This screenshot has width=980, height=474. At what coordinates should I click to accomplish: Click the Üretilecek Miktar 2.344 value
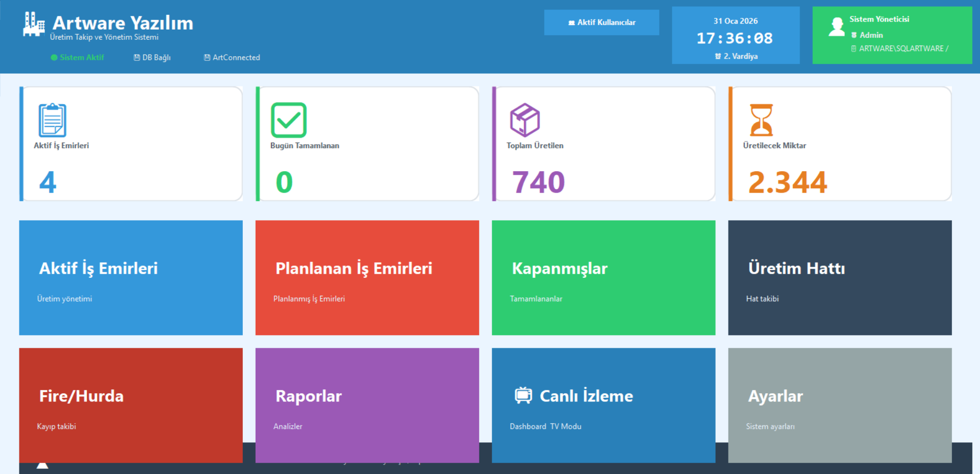787,182
